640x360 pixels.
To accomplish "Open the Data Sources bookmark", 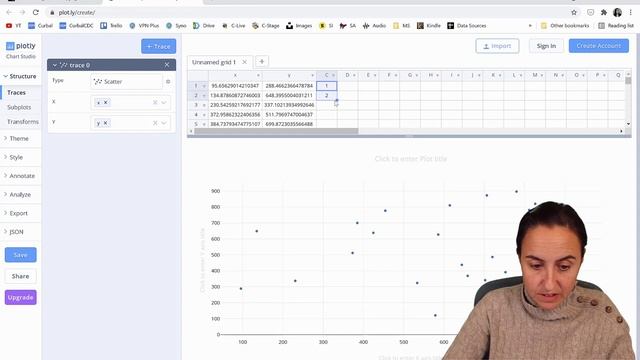I will (467, 26).
